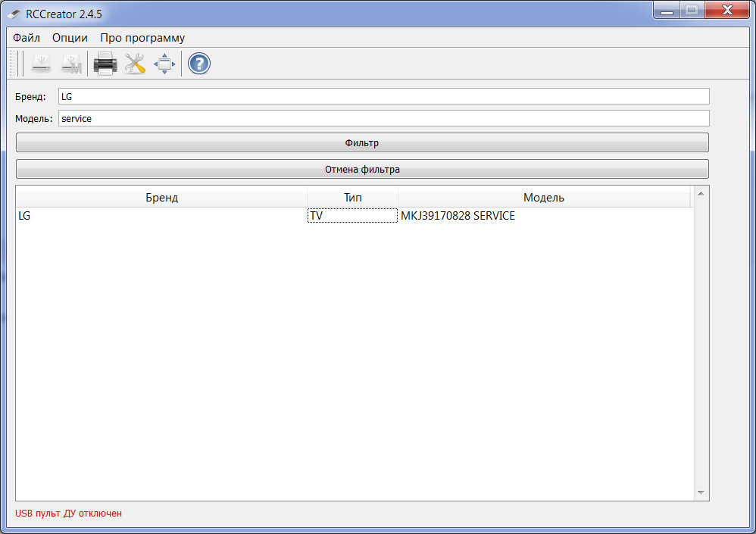Click the list scrollbar down arrow
The width and height of the screenshot is (756, 534).
[x=701, y=493]
